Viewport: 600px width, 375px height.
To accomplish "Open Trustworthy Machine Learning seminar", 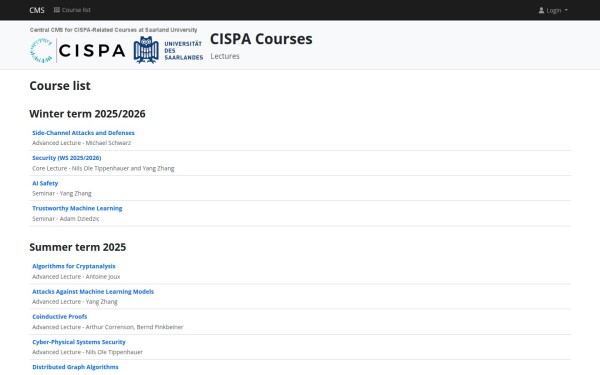I will tap(77, 208).
